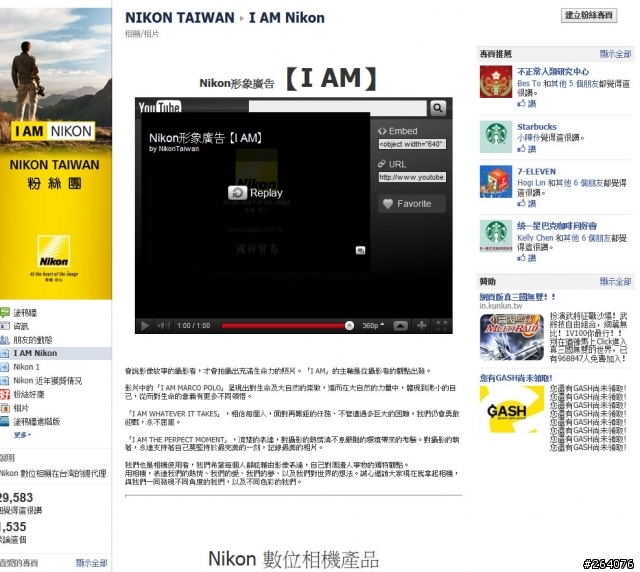Open the NIKON TAIWAN title link
The image size is (640, 572).
180,18
